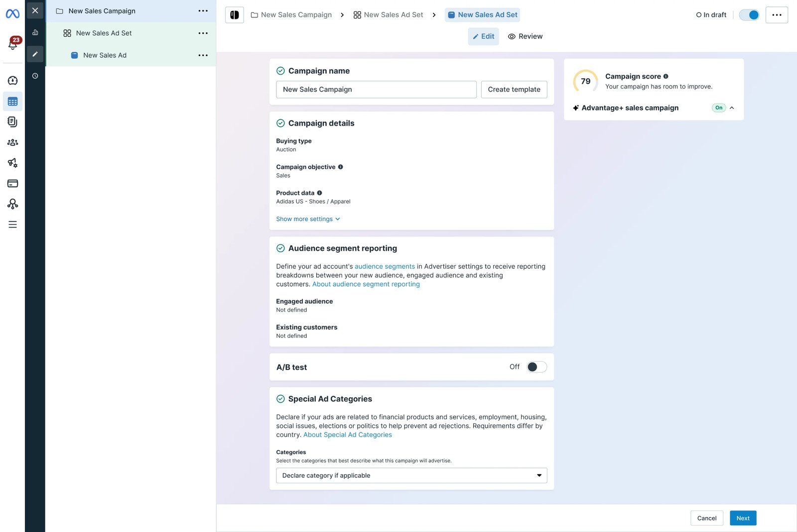Open more options for New Sales Campaign
Image resolution: width=797 pixels, height=532 pixels.
click(203, 11)
